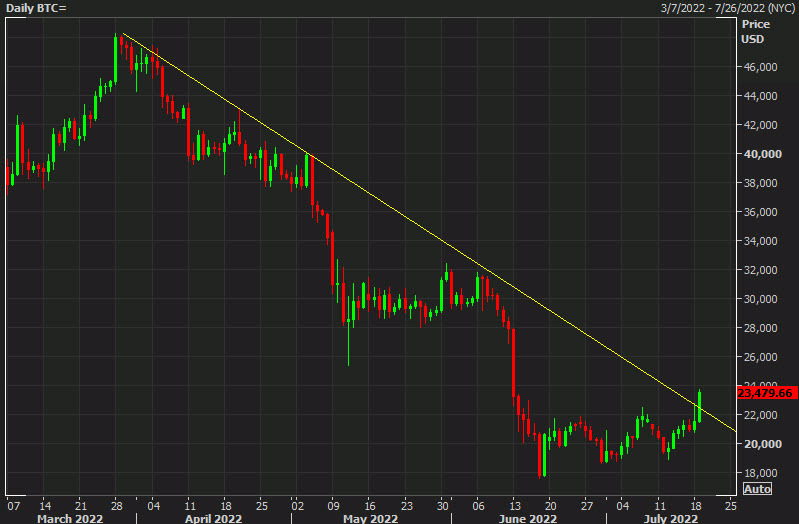Click the 25 date tick in July
The image size is (799, 524).
(731, 506)
